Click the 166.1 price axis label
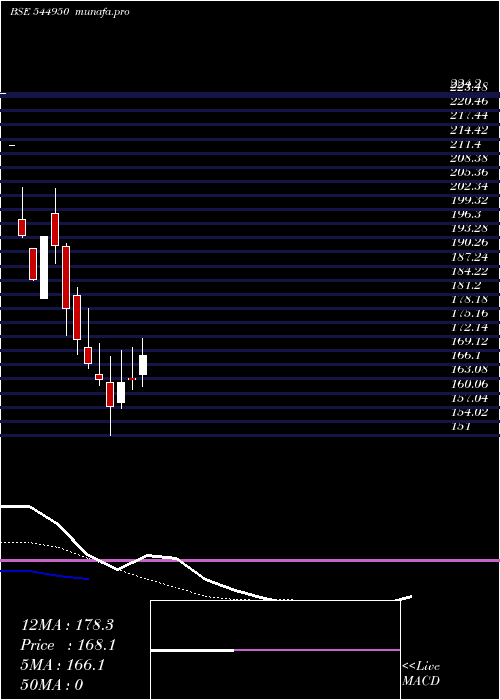Viewport: 500px width, 700px height. pos(465,356)
